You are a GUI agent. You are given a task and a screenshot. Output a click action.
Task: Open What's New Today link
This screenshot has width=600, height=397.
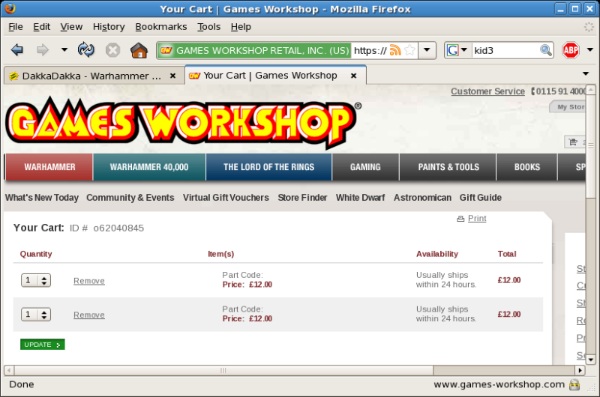tap(42, 198)
